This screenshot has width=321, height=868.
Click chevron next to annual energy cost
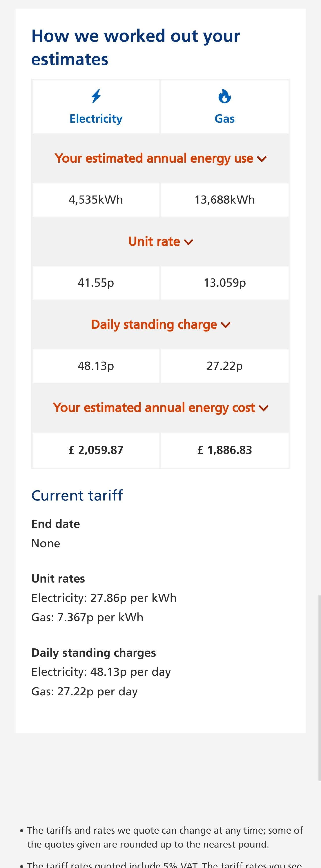pyautogui.click(x=264, y=408)
